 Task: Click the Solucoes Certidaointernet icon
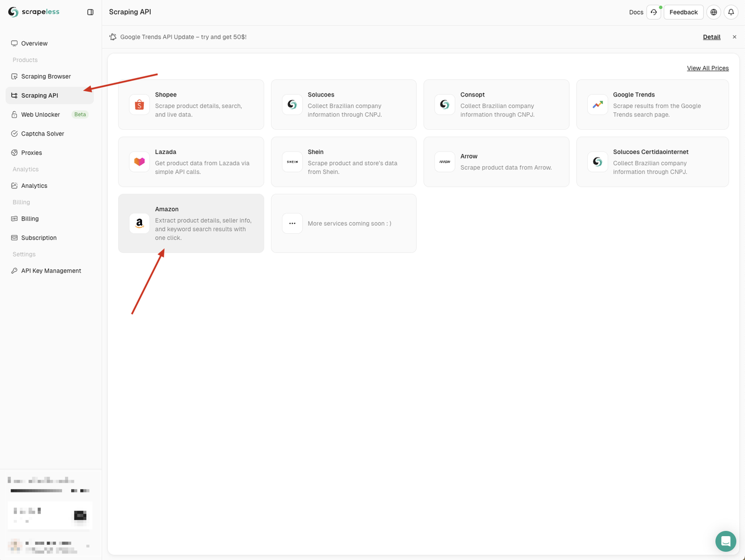(598, 162)
